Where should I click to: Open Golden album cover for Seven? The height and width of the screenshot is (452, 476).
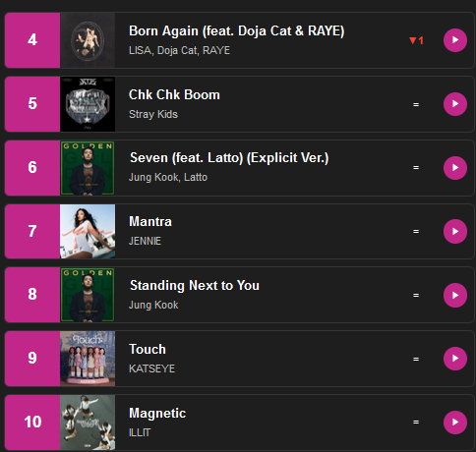tap(88, 168)
